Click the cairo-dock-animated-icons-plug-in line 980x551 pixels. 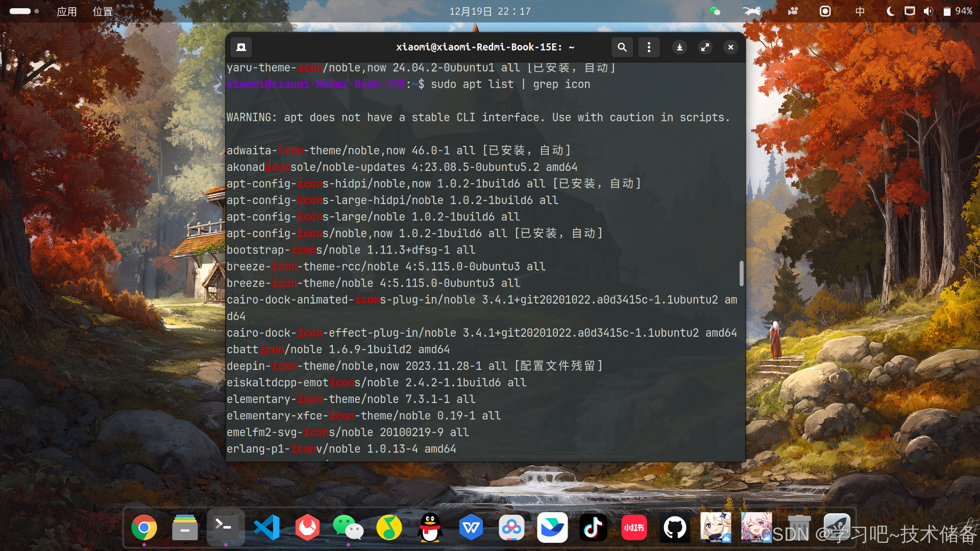click(482, 308)
